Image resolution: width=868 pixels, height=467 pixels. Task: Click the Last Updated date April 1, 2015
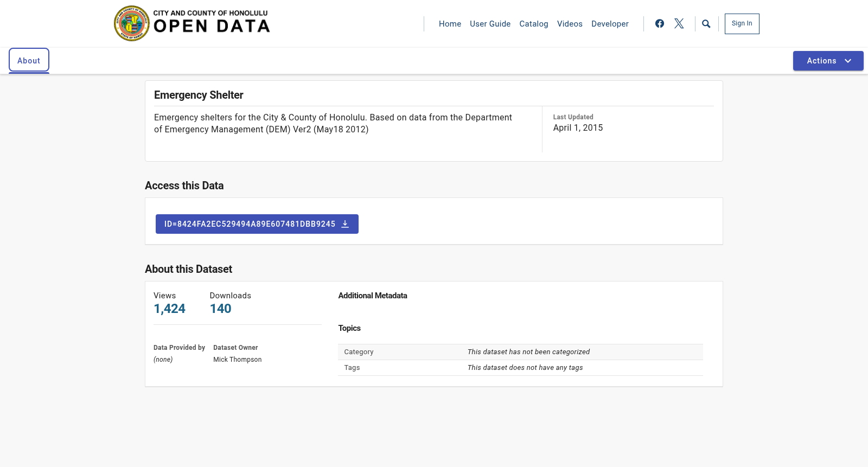tap(578, 127)
